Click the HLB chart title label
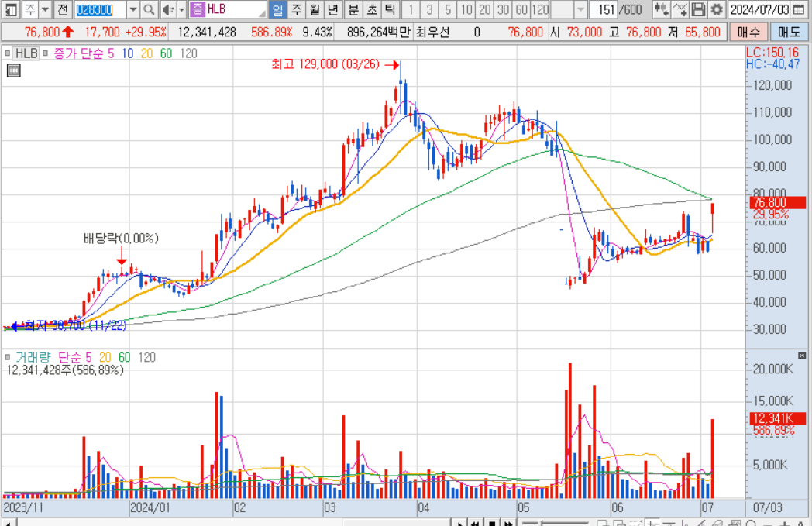The image size is (812, 526). (26, 53)
